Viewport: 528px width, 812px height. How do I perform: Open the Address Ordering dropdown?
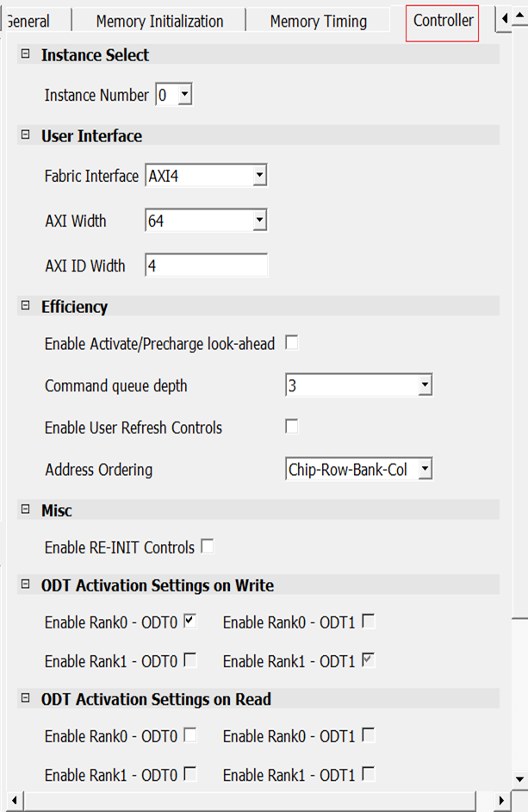424,470
